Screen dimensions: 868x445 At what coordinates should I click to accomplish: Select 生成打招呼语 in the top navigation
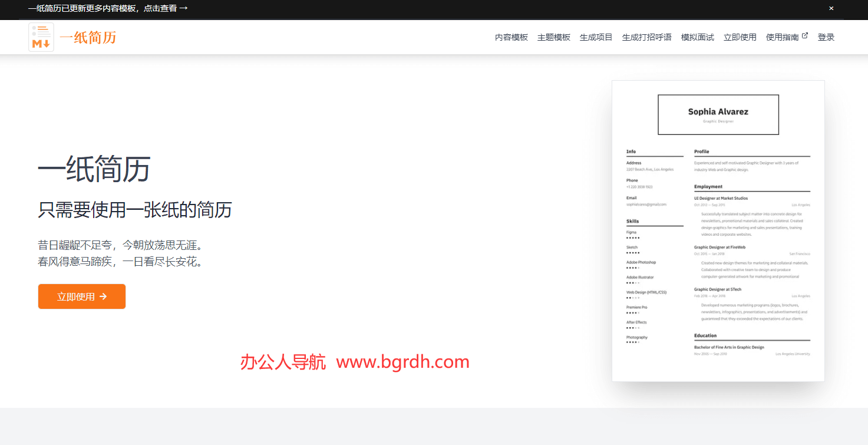pos(646,37)
